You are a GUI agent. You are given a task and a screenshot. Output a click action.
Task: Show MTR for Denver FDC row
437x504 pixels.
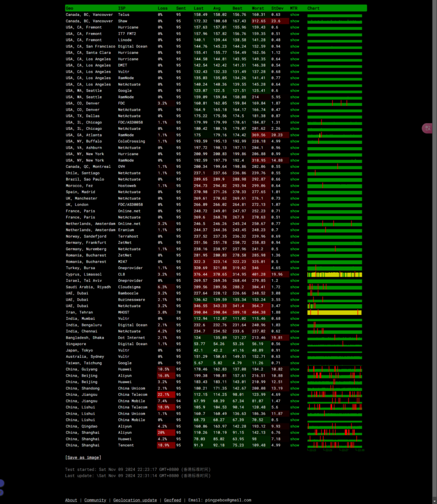295,103
